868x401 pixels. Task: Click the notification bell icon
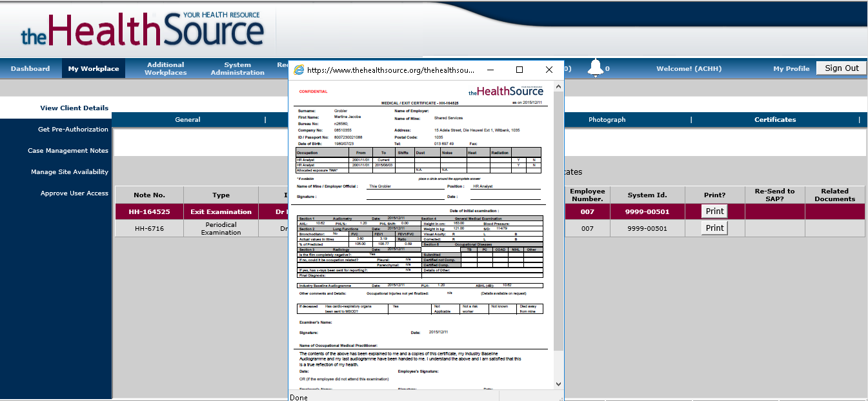(x=596, y=68)
